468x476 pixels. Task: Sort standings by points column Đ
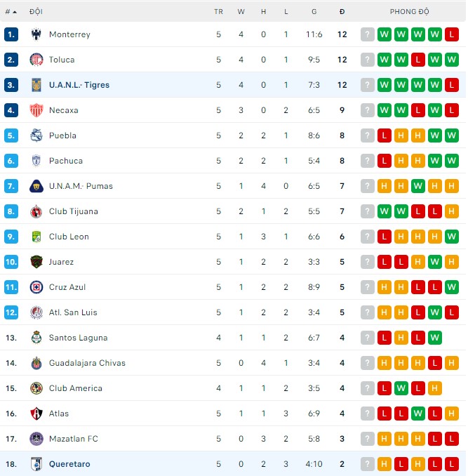342,12
